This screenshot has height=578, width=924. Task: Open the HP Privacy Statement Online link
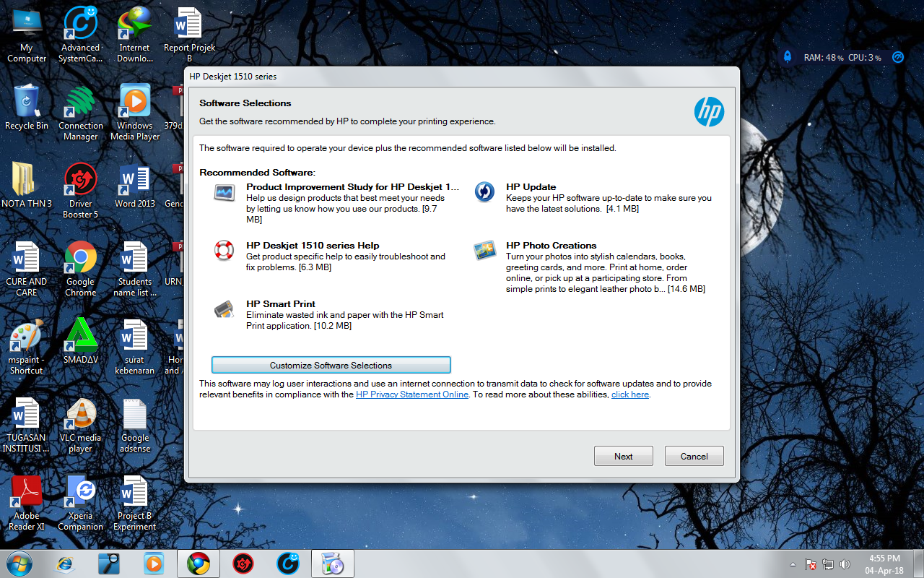click(x=412, y=394)
